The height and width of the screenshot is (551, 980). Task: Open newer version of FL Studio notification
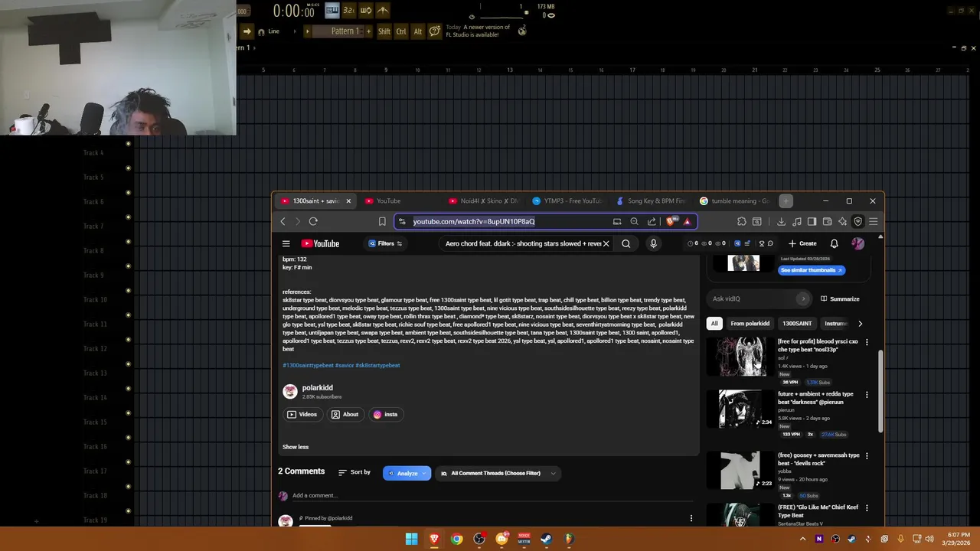tap(478, 31)
